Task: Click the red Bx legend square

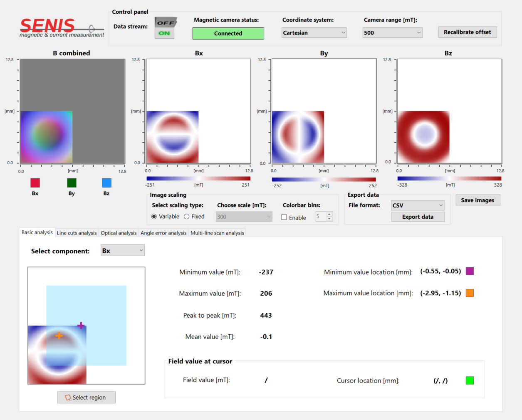Action: pos(35,183)
